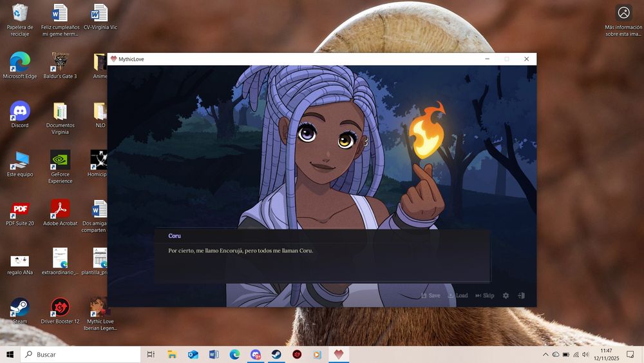Open the Windows Start menu
The width and height of the screenshot is (644, 363).
click(10, 355)
